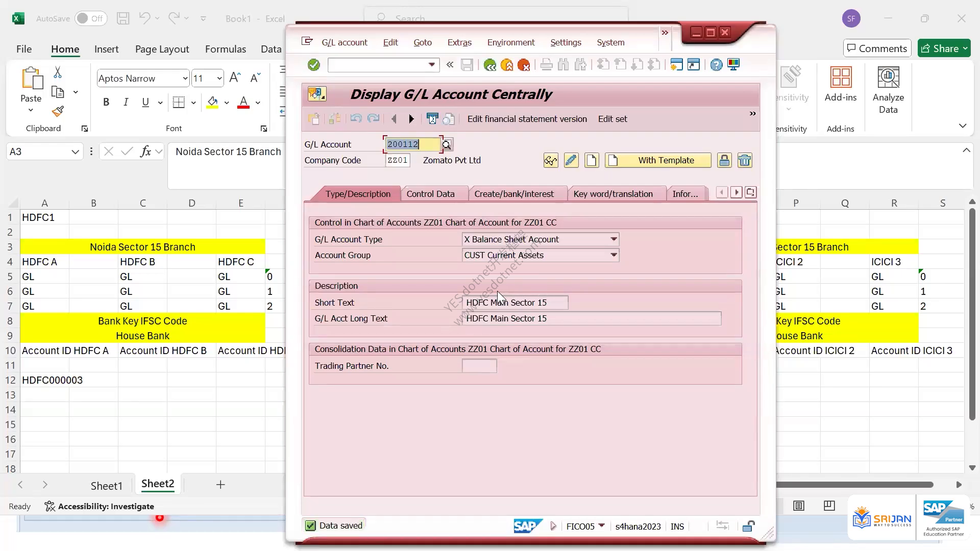
Task: Toggle Bold formatting in Excel ribbon
Action: pyautogui.click(x=106, y=102)
